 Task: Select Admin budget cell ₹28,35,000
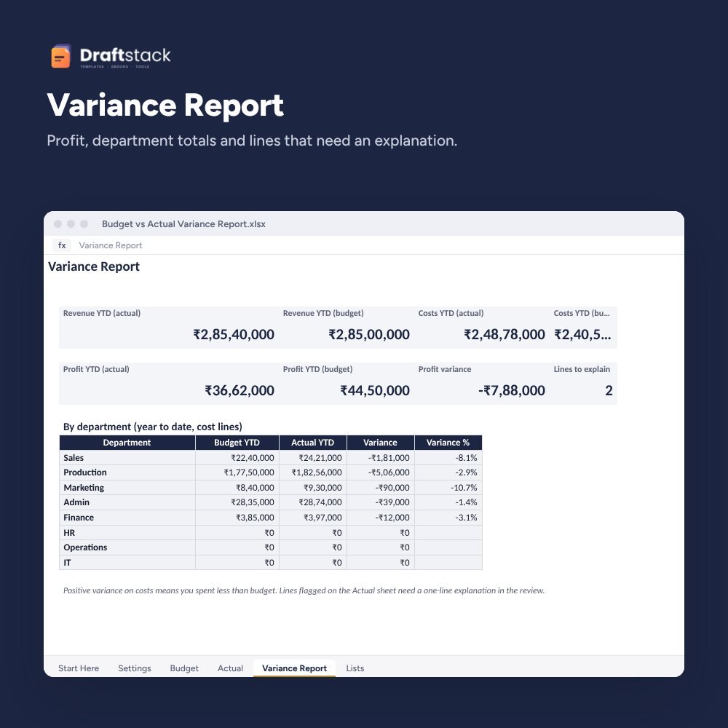point(237,502)
